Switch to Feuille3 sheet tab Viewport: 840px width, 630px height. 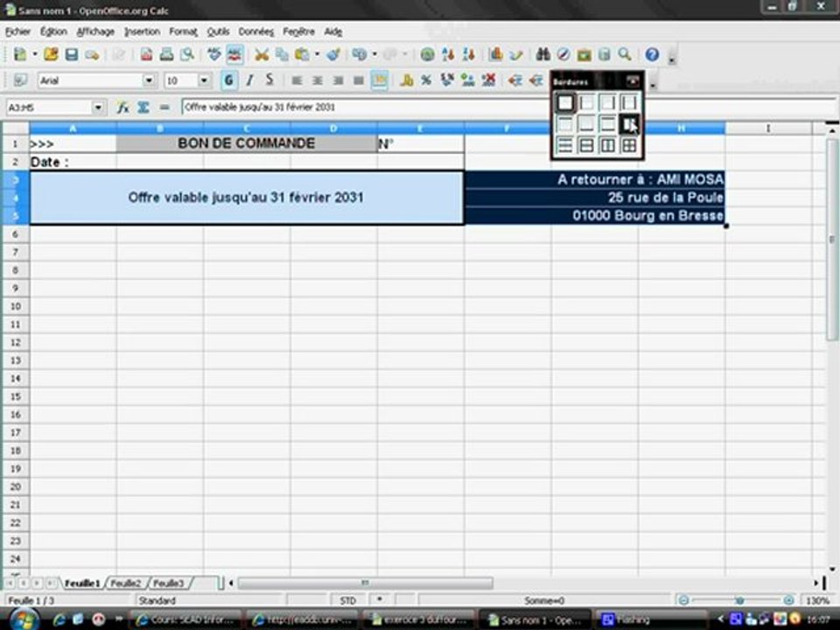point(168,584)
